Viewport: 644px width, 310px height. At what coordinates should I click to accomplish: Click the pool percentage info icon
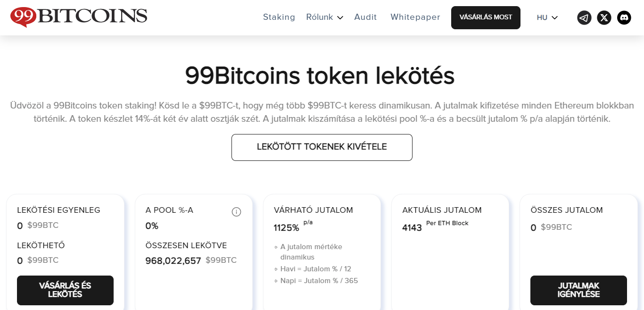click(236, 212)
